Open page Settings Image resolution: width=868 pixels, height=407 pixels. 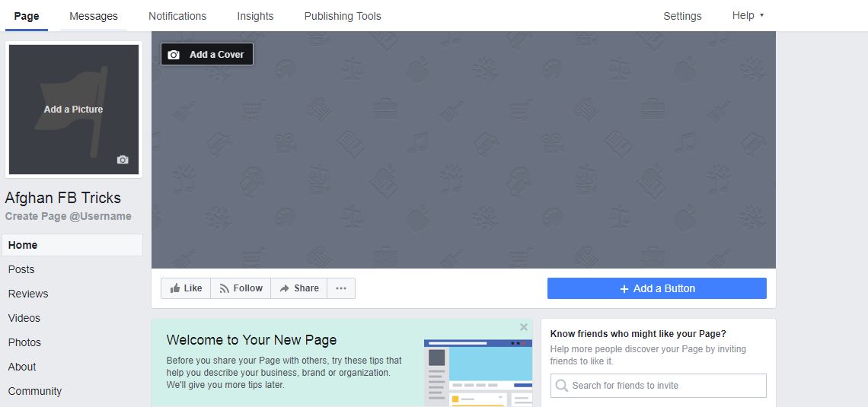[682, 16]
